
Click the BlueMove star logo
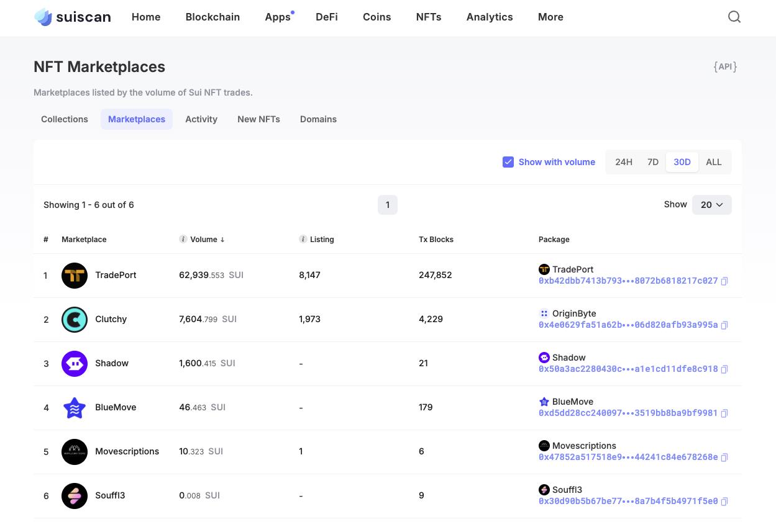(75, 408)
